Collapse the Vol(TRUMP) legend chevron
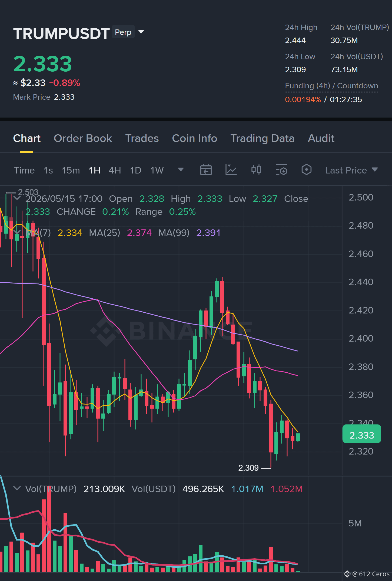This screenshot has height=581, width=392. click(17, 488)
